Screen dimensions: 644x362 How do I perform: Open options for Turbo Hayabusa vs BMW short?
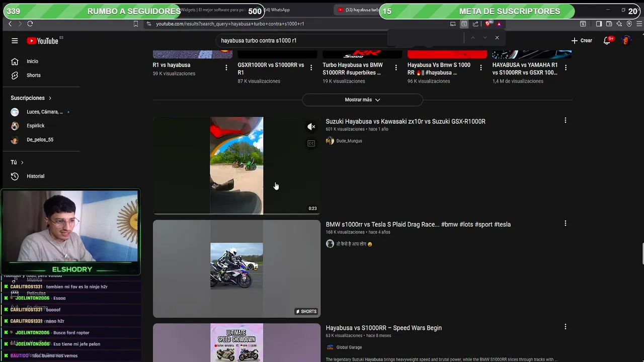396,67
